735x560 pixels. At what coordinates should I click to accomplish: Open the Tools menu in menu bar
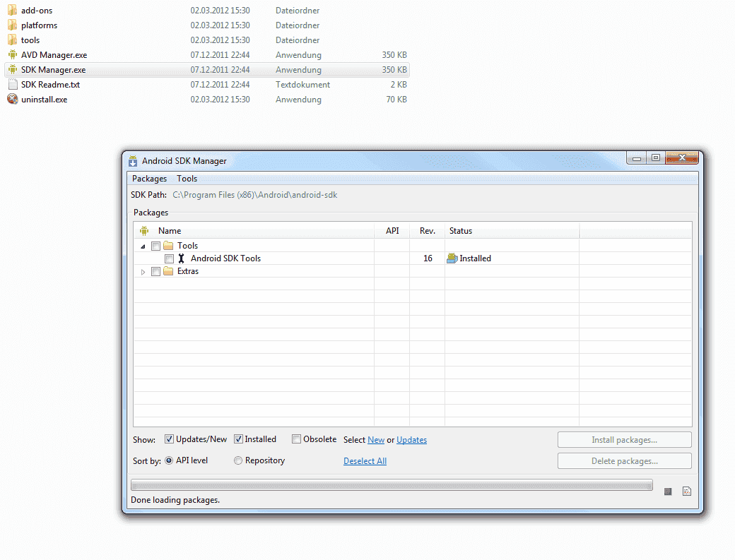click(x=187, y=179)
